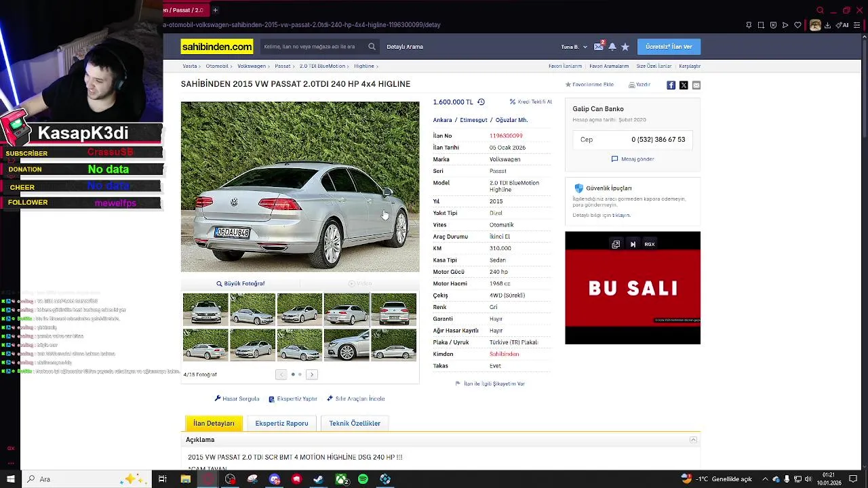Screen dimensions: 868x488
Task: Click the browser heart bookmark icon
Action: click(797, 25)
